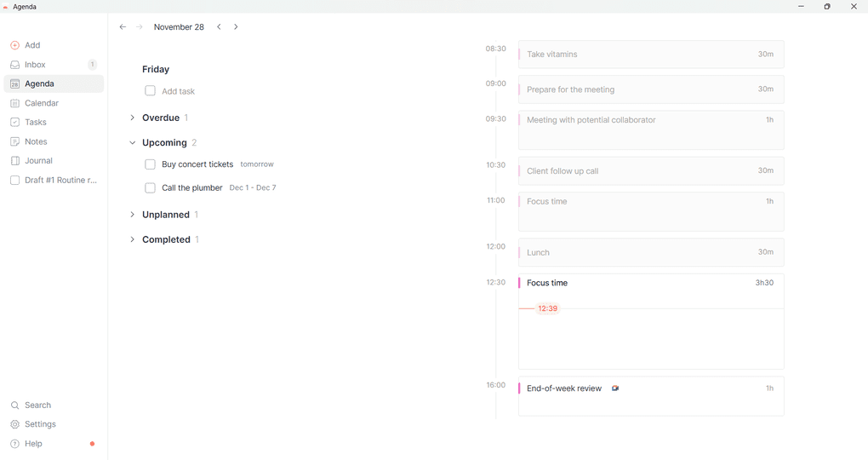Click the Inbox unread count badge

(93, 65)
